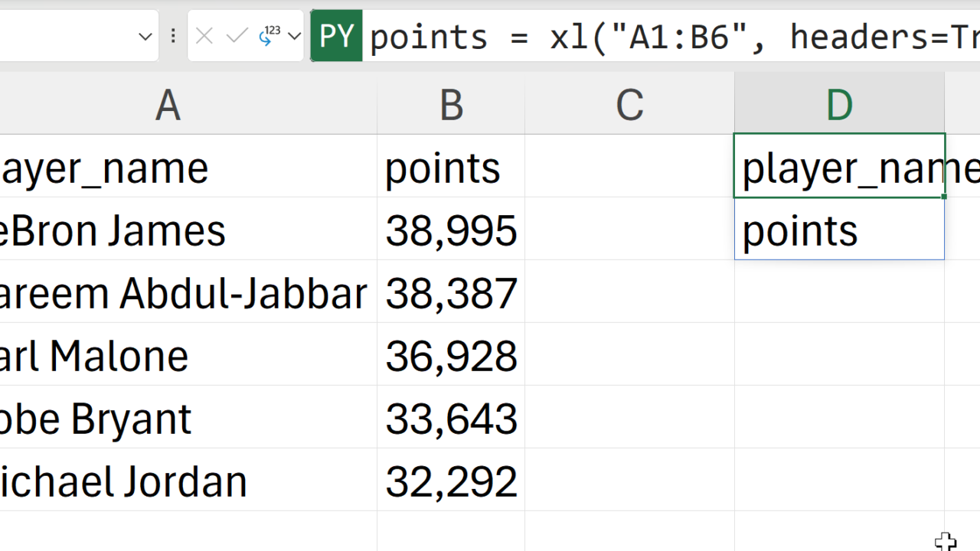
Task: Open the Python output type dropdown chevron
Action: (295, 36)
